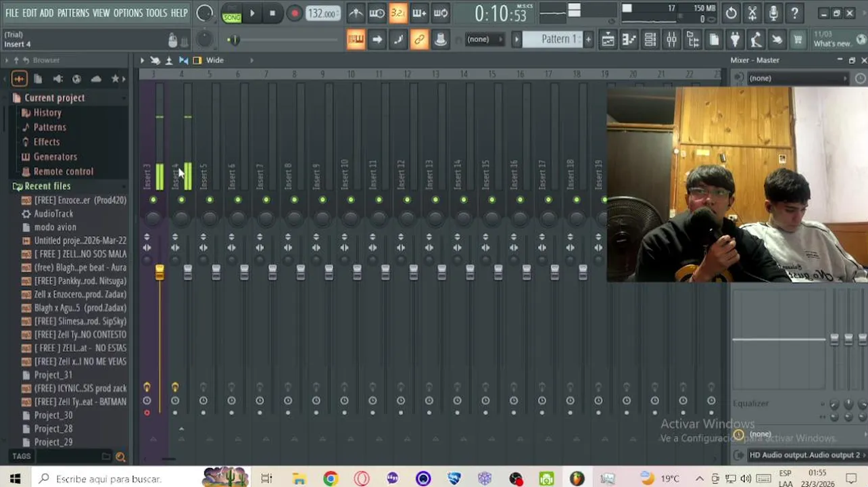Open the TOOLS menu
Viewport: 868px width, 487px height.
point(156,13)
